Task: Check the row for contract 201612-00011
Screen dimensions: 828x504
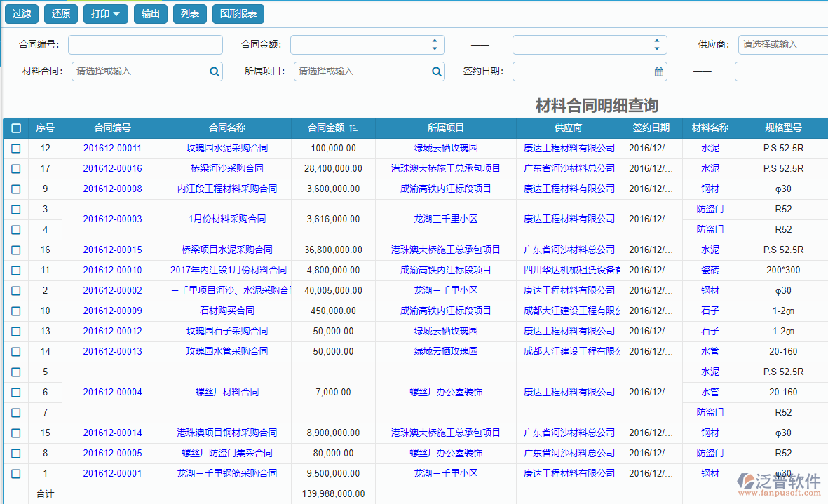Action: pyautogui.click(x=15, y=148)
